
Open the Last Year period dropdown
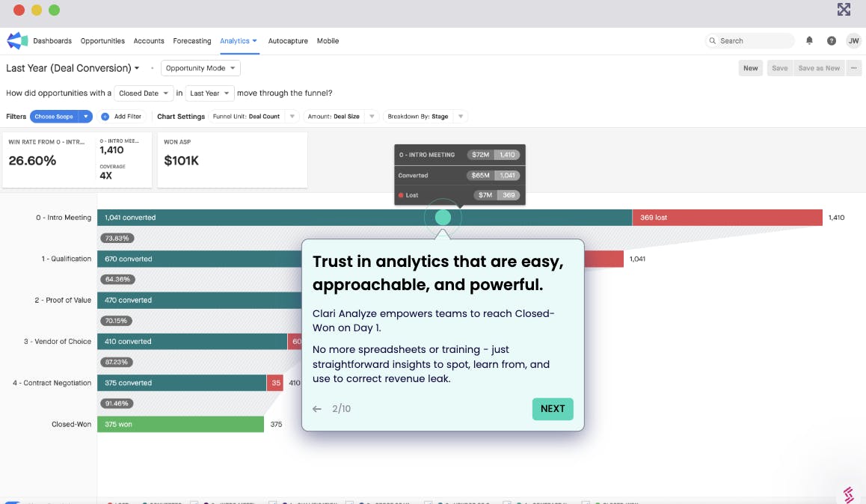coord(210,93)
